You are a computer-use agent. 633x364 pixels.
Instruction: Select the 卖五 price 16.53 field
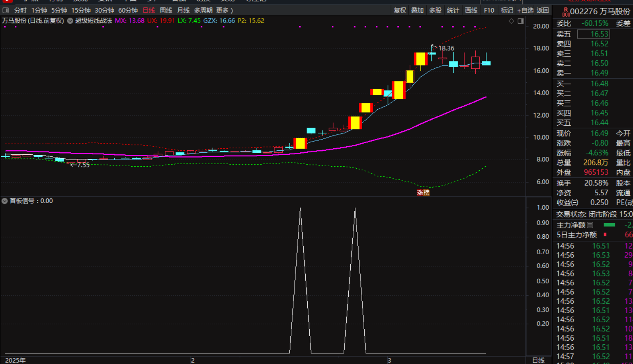coord(593,34)
